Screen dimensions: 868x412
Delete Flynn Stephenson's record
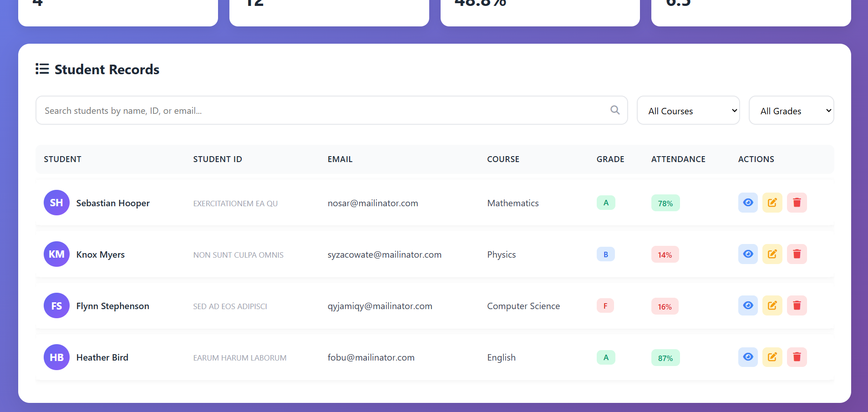pyautogui.click(x=797, y=305)
